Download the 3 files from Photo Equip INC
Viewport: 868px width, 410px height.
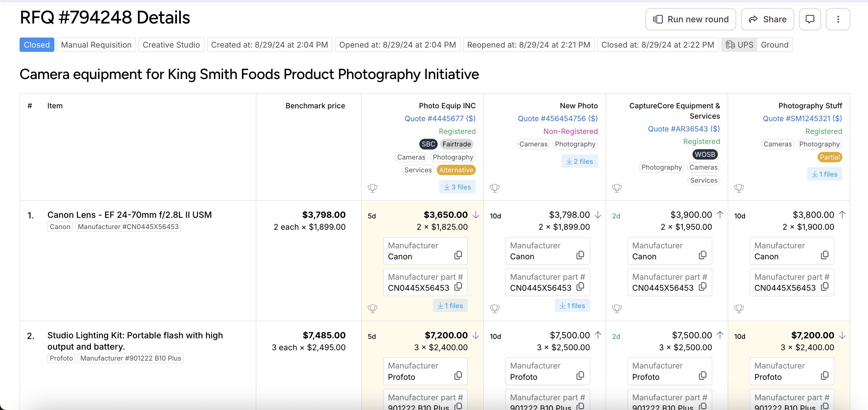click(457, 187)
